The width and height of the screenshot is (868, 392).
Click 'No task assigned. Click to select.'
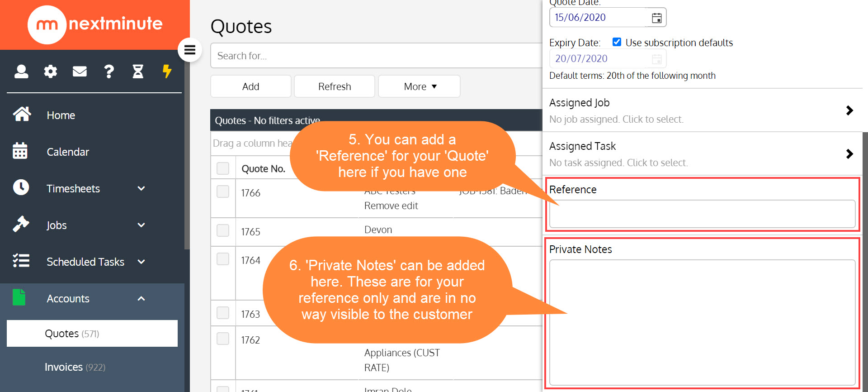[618, 163]
